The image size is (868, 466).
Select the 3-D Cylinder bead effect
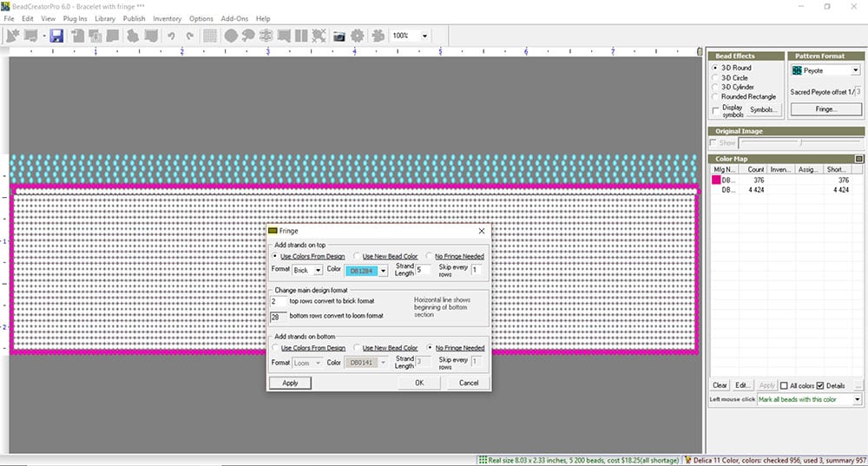[715, 87]
